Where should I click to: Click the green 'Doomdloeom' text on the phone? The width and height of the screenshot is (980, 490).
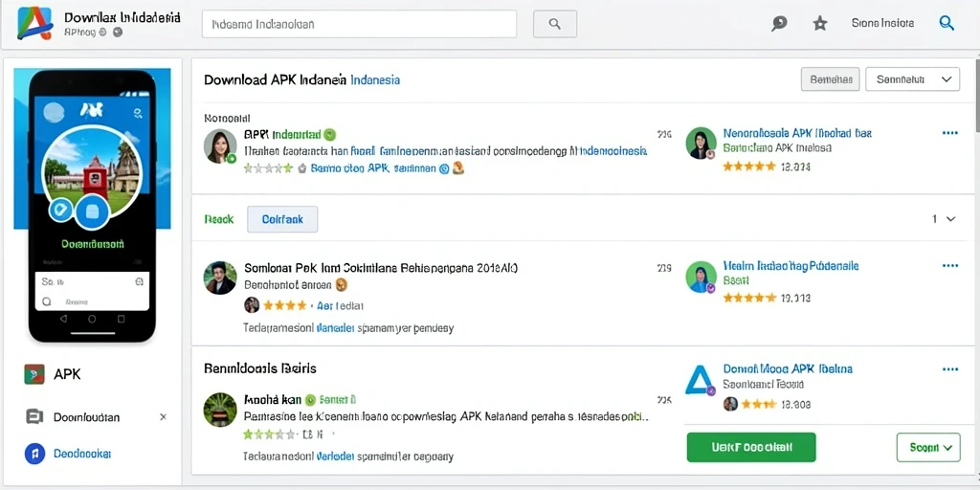[x=93, y=244]
